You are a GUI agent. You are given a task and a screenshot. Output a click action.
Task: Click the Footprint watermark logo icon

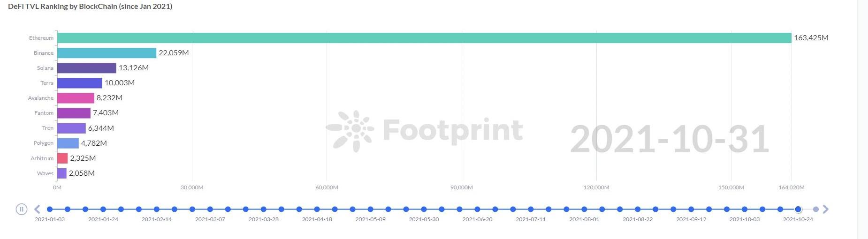[351, 131]
